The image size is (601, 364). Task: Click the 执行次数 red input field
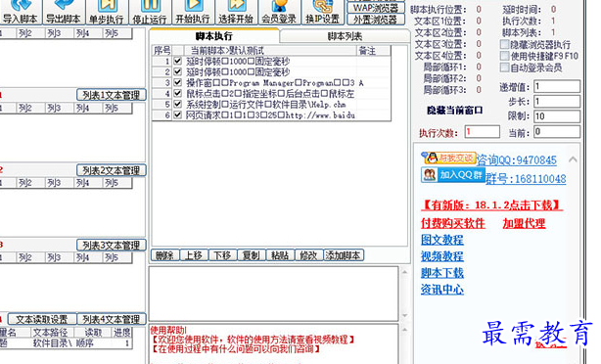(x=483, y=132)
